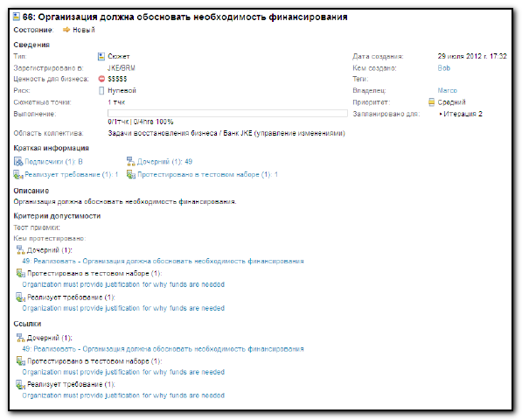Open child item 49 link under Критерии допустимости

point(163,261)
